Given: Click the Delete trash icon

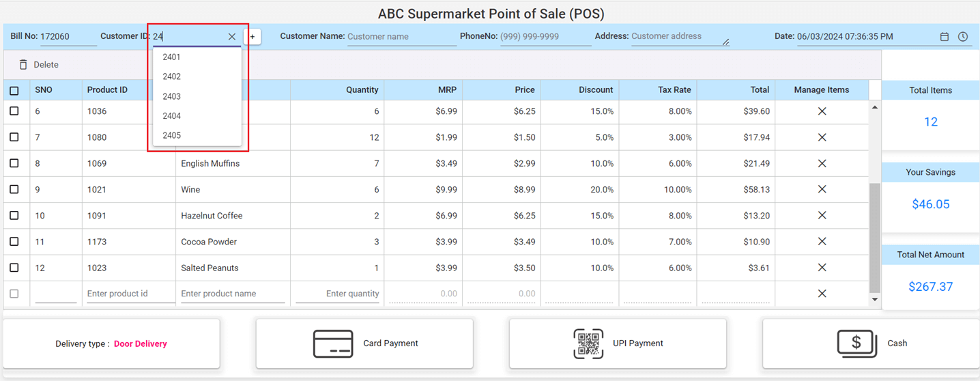Looking at the screenshot, I should tap(23, 65).
